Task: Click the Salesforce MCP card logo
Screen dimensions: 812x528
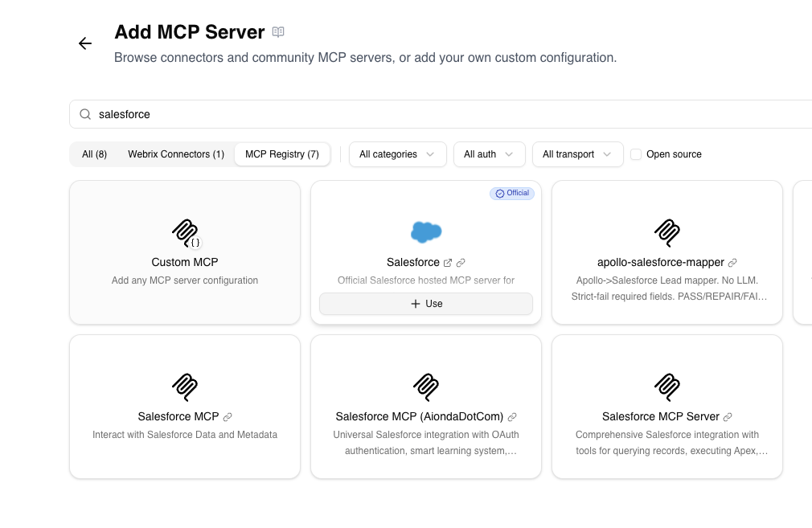Action: pyautogui.click(x=185, y=387)
